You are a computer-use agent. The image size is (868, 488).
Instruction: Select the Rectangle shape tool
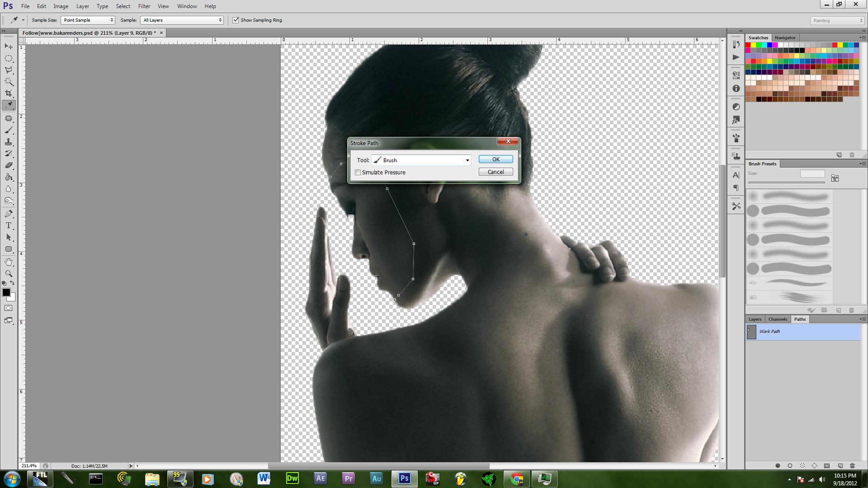pos(9,249)
